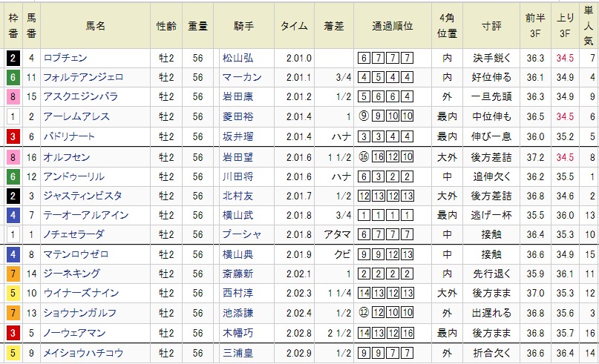599x364 pixels.
Task: Click black frame badge beside ロブチェン
Action: tap(12, 58)
